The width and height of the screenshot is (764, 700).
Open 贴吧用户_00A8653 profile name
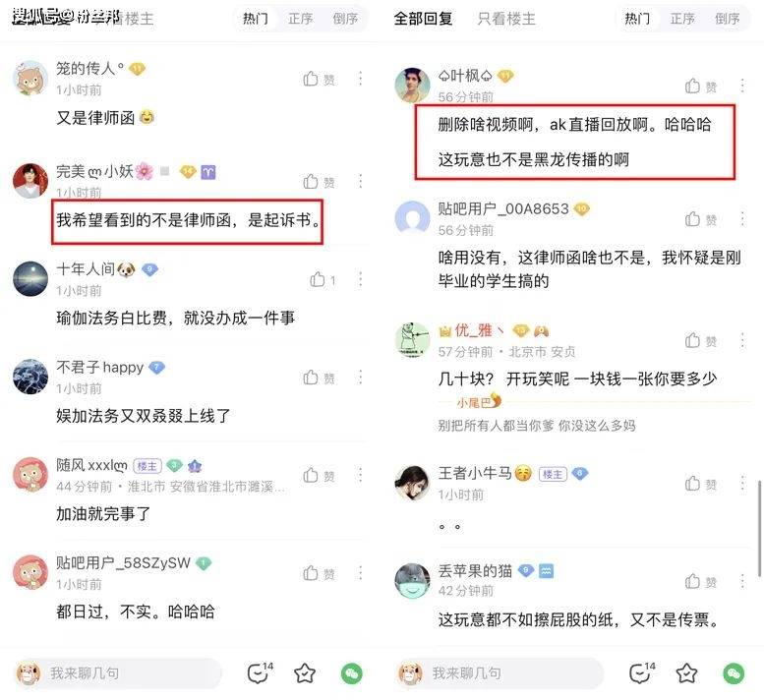coord(503,208)
